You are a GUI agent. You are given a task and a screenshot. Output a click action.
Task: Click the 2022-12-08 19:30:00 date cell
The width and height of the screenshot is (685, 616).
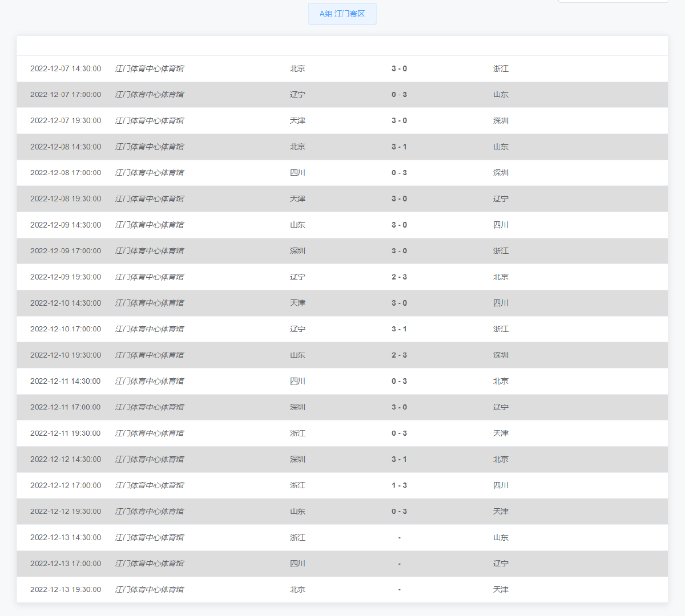(x=66, y=198)
